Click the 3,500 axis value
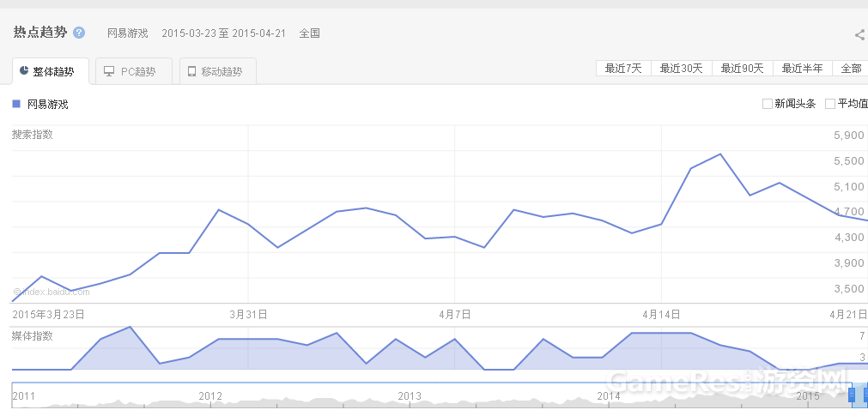Image resolution: width=868 pixels, height=410 pixels. (x=848, y=289)
